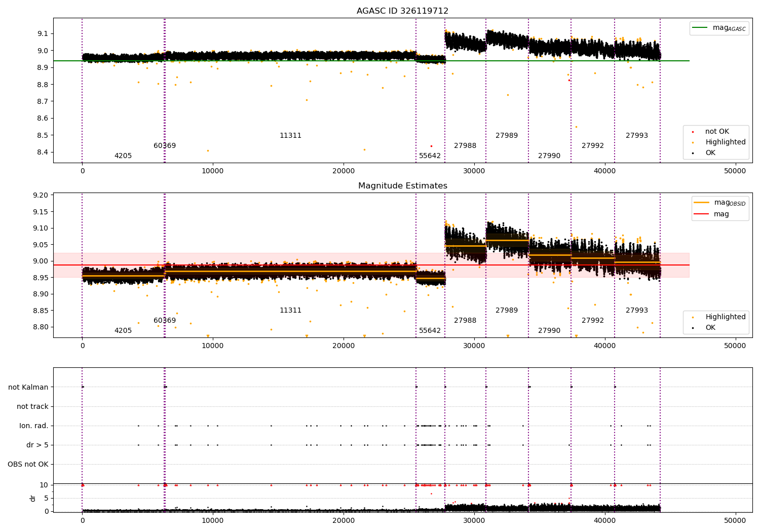
Task: Click the 'dr > 5' axis label
Action: point(37,445)
